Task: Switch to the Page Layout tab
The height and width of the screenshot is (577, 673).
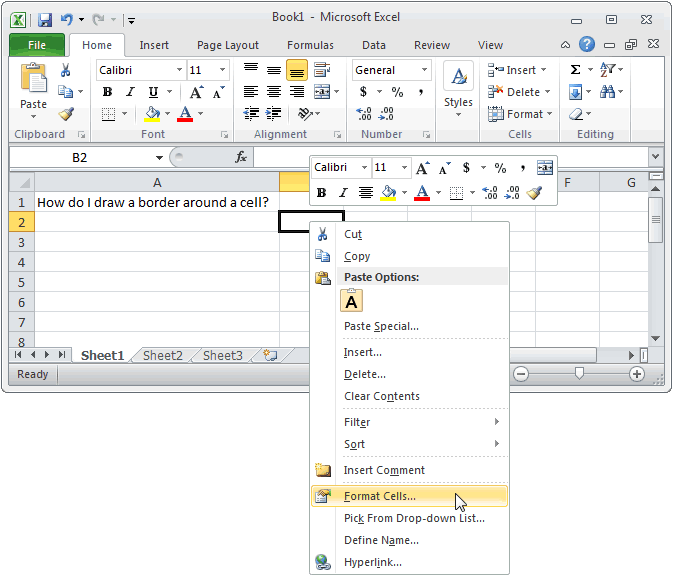Action: click(x=227, y=45)
